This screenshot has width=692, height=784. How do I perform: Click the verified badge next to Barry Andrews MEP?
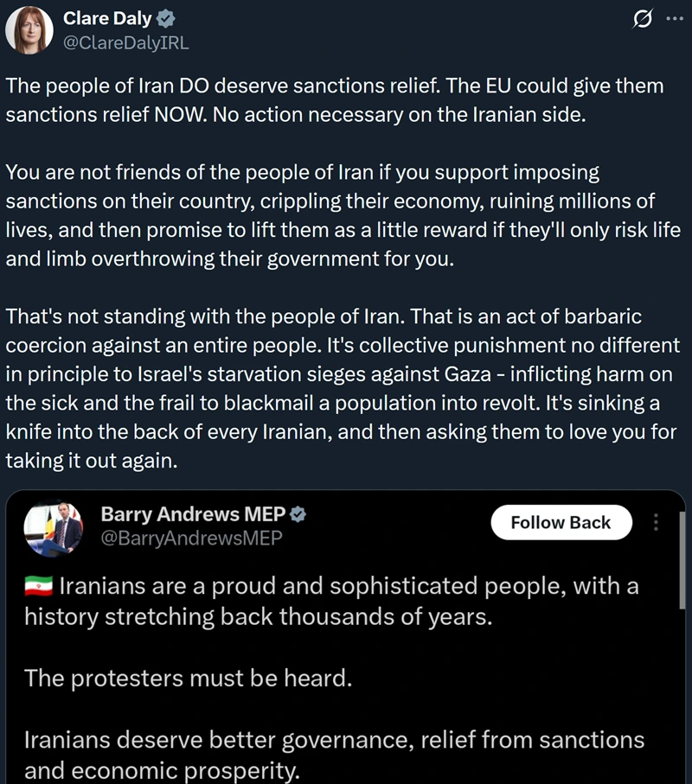tap(297, 514)
